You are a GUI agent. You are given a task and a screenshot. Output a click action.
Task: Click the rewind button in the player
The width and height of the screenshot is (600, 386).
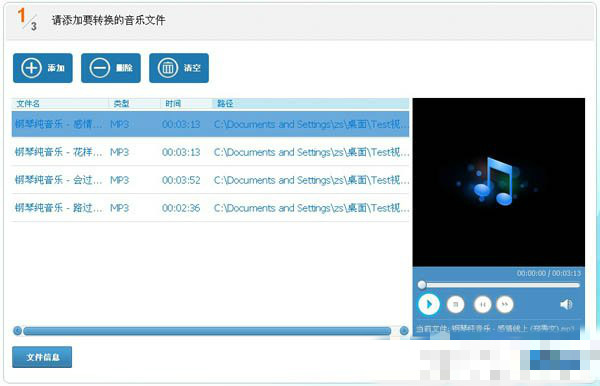point(483,305)
